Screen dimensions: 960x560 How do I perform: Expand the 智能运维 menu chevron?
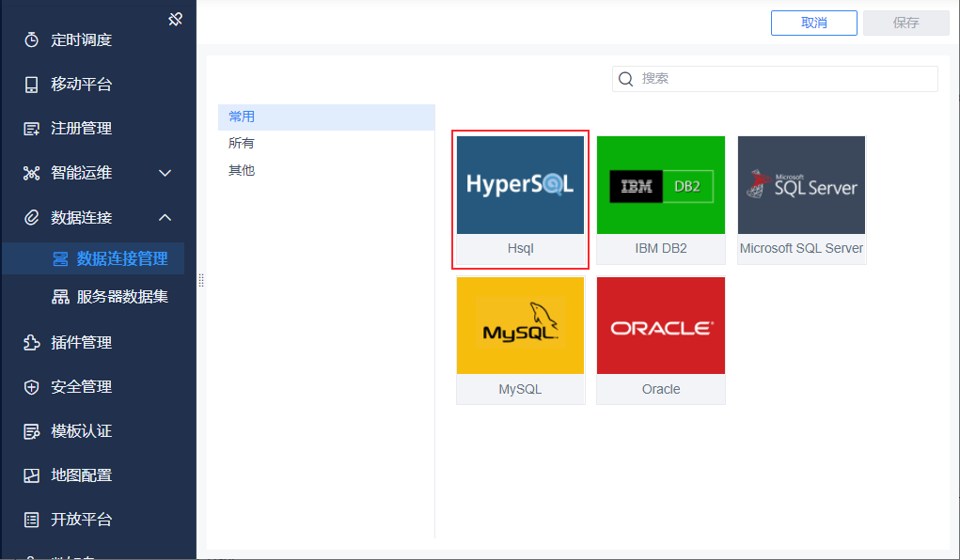coord(165,173)
